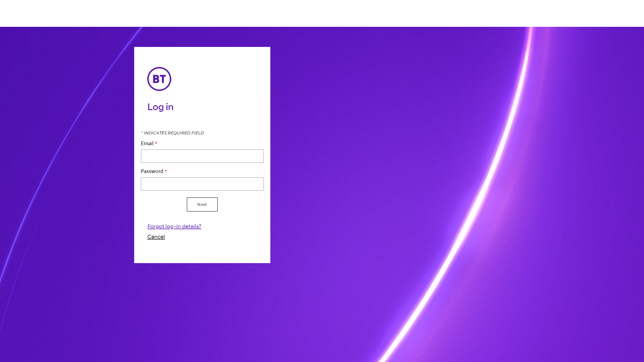Click the red asterisk next to Password
Viewport: 644px width, 362px height.
[166, 171]
